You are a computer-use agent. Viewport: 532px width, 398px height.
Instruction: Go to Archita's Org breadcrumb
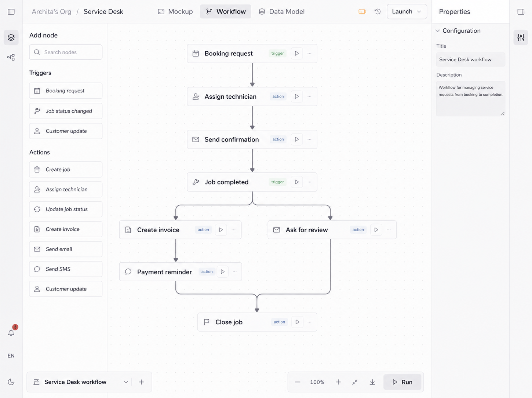coord(51,11)
